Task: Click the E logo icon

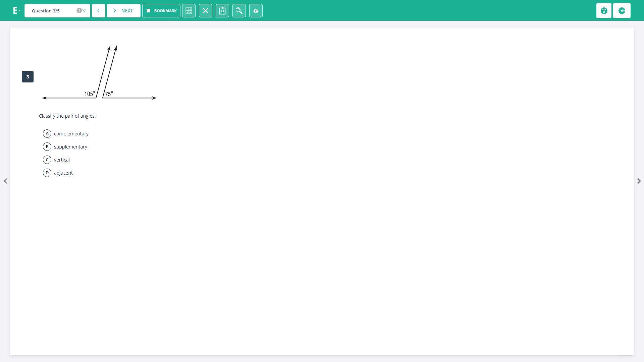Action: 15,11
